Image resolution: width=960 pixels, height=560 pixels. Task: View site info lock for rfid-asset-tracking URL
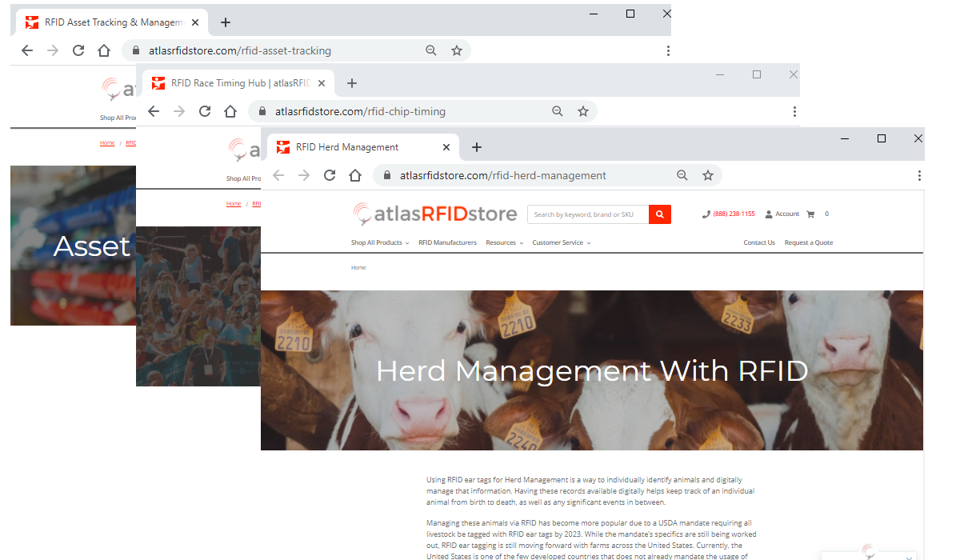137,50
